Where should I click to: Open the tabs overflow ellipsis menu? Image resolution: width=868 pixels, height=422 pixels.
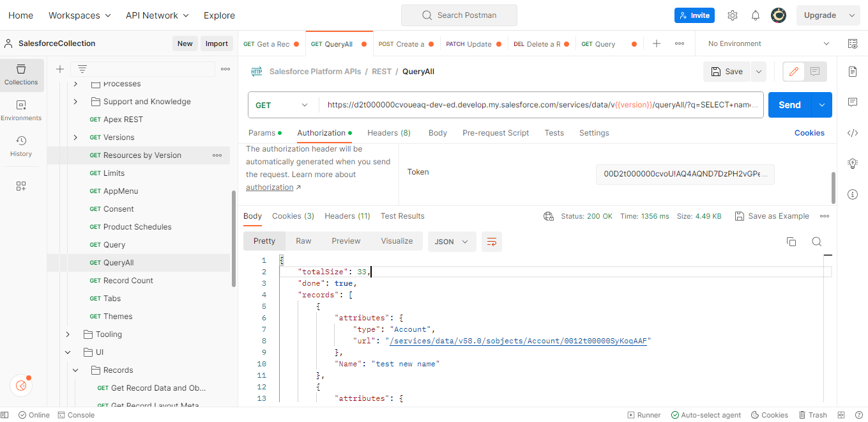click(680, 43)
